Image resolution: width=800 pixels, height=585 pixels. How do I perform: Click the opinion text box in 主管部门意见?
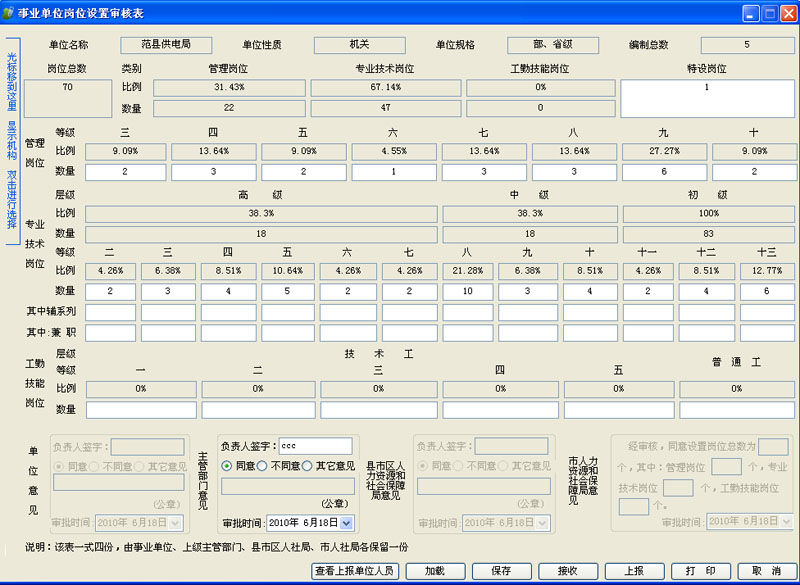(288, 486)
